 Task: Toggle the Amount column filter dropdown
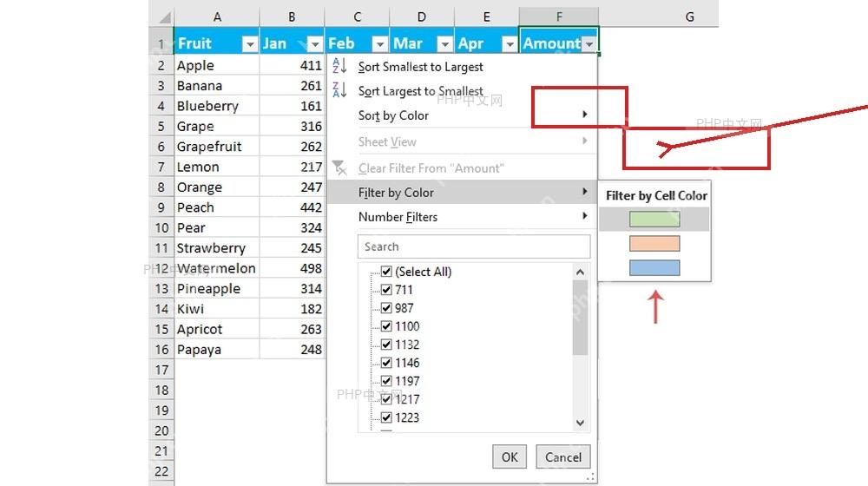click(x=589, y=43)
